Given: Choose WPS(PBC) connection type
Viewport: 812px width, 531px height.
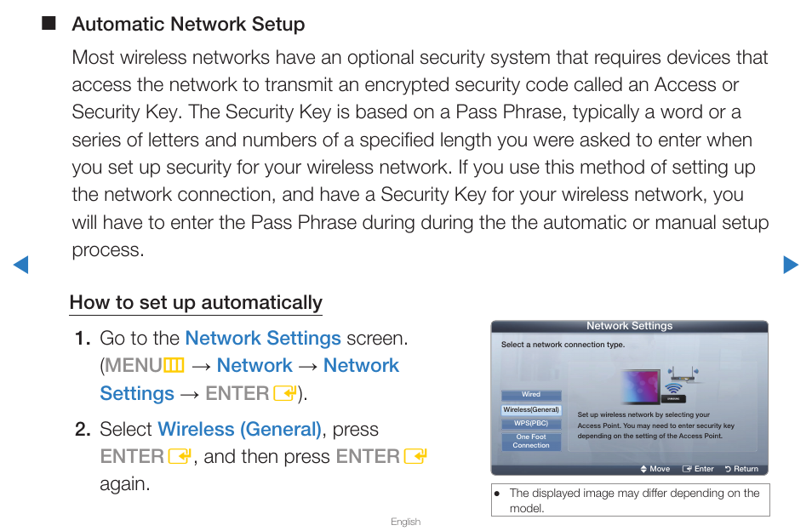Looking at the screenshot, I should click(x=531, y=423).
